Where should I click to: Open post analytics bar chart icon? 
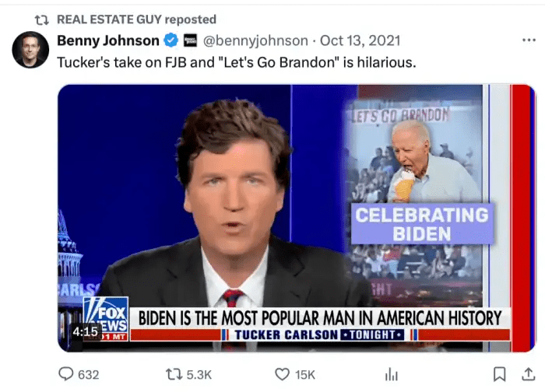tap(392, 374)
